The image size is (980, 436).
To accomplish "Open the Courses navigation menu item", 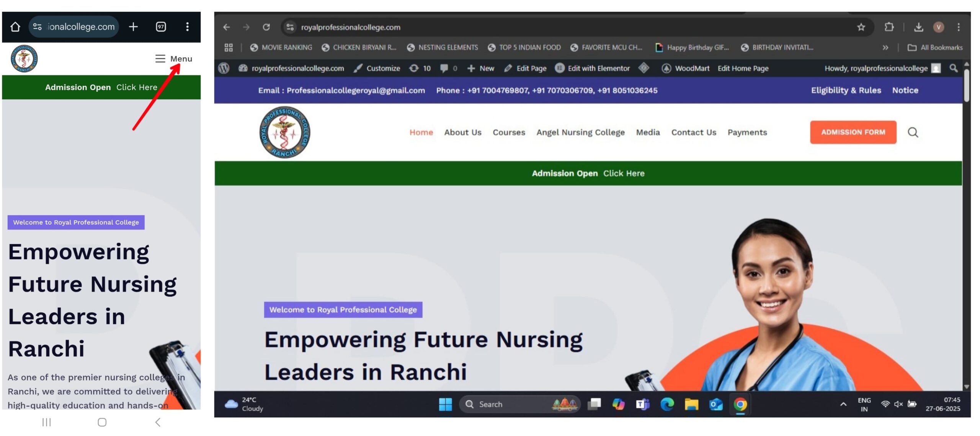I will click(509, 132).
